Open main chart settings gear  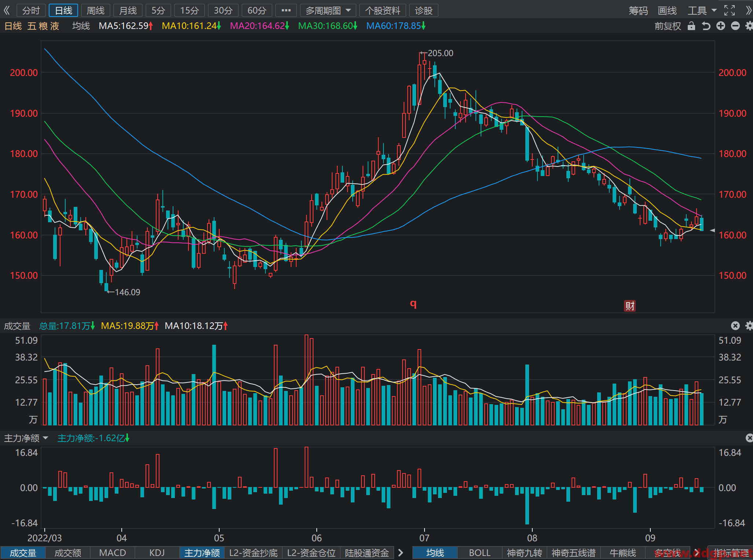(x=749, y=26)
